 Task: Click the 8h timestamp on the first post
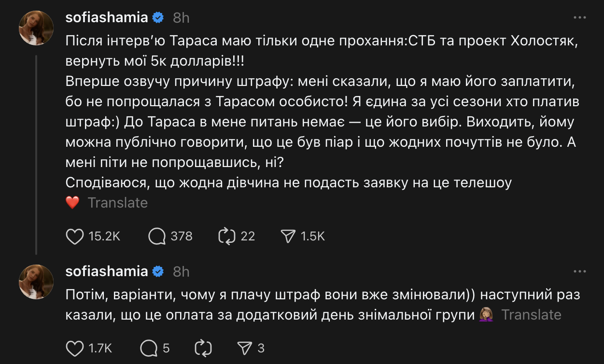[181, 18]
